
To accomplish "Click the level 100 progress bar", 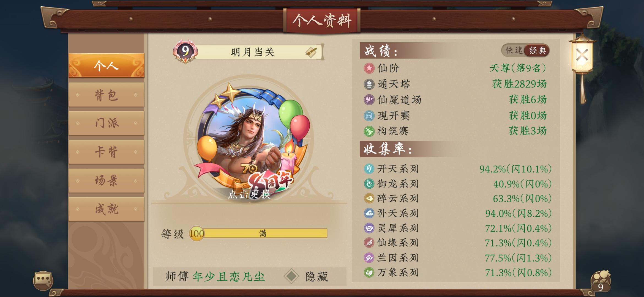I will tap(258, 233).
